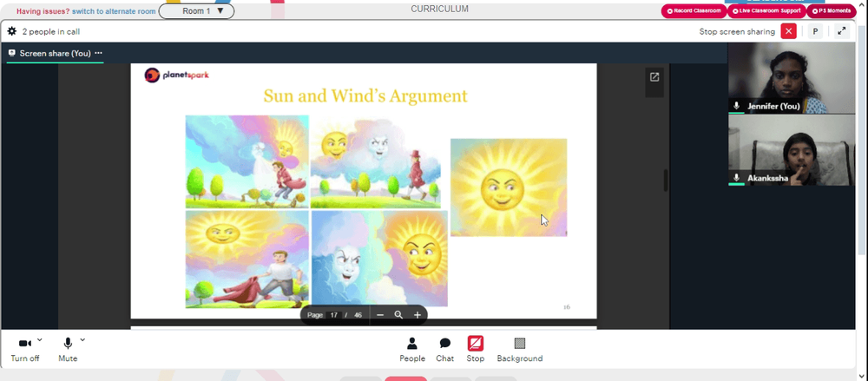Click the large smiling sun image
Screen dimensions: 868x381
(x=509, y=187)
